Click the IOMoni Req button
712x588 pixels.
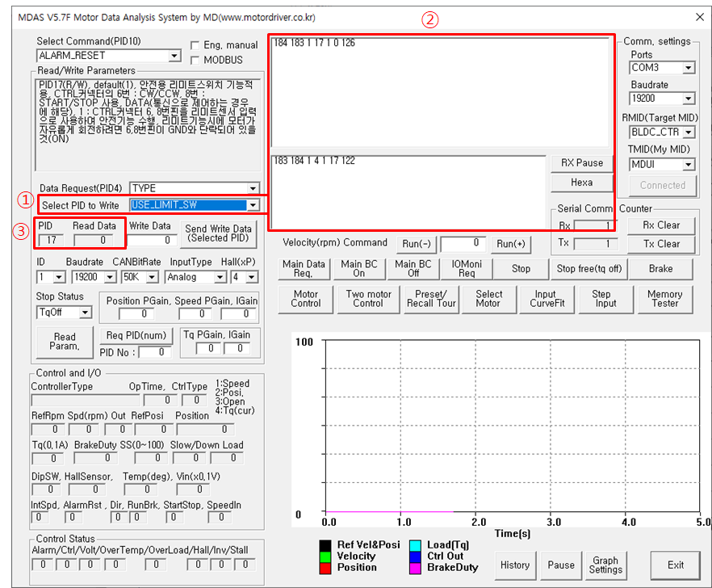[467, 269]
